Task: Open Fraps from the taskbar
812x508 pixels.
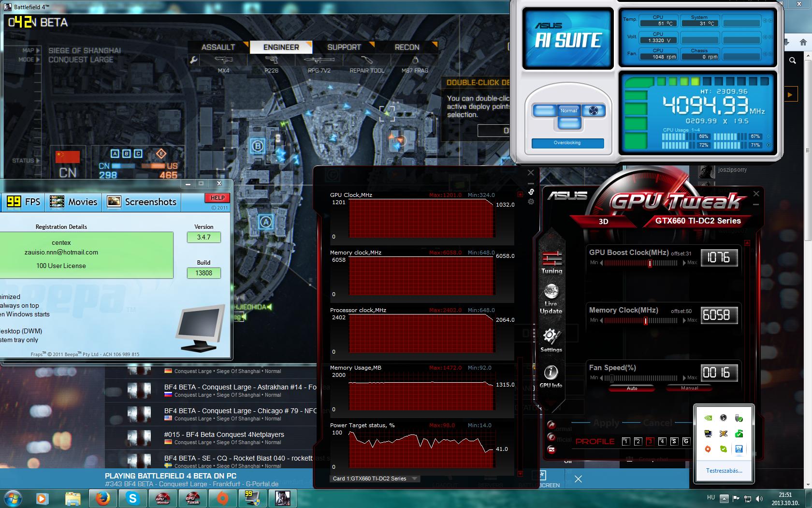Action: [x=252, y=498]
